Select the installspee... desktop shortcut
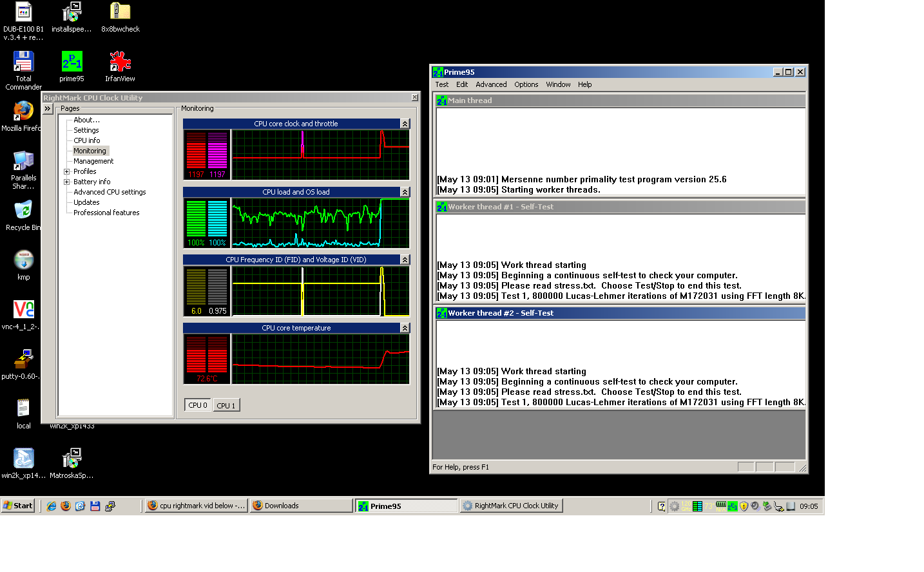The height and width of the screenshot is (572, 924). point(72,17)
